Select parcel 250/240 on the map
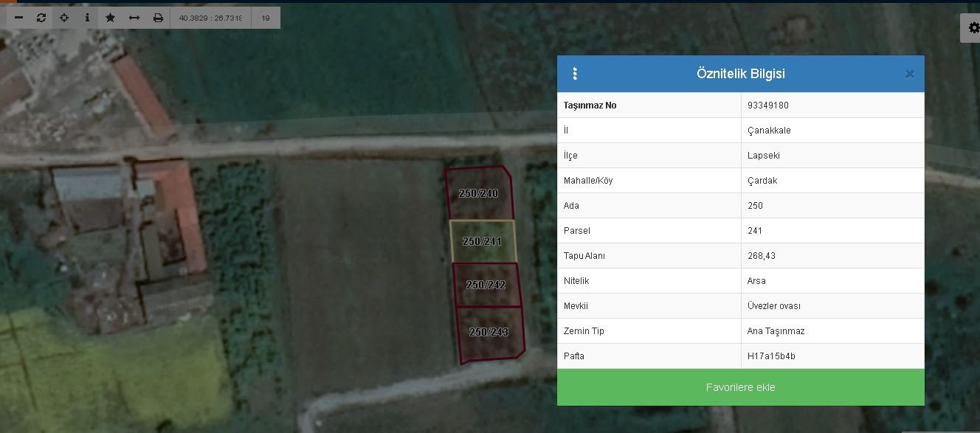980x433 pixels. pyautogui.click(x=478, y=194)
